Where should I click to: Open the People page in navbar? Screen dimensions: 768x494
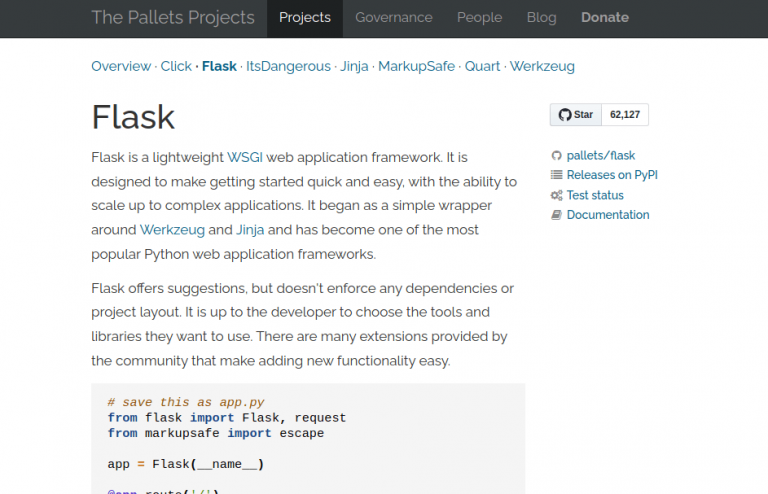[479, 18]
